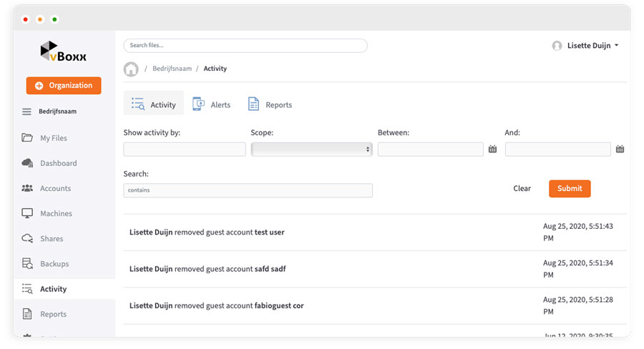Open Accounts in the sidebar
This screenshot has width=644, height=349.
click(55, 188)
